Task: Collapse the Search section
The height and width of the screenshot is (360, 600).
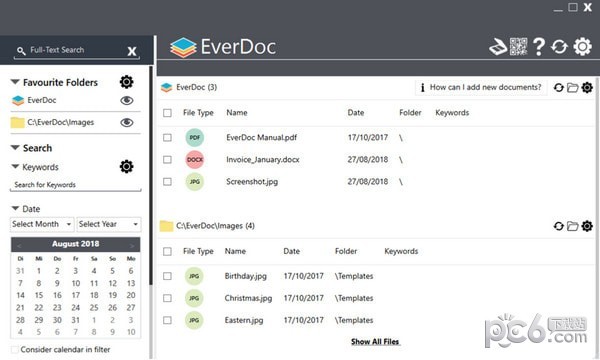Action: (15, 148)
